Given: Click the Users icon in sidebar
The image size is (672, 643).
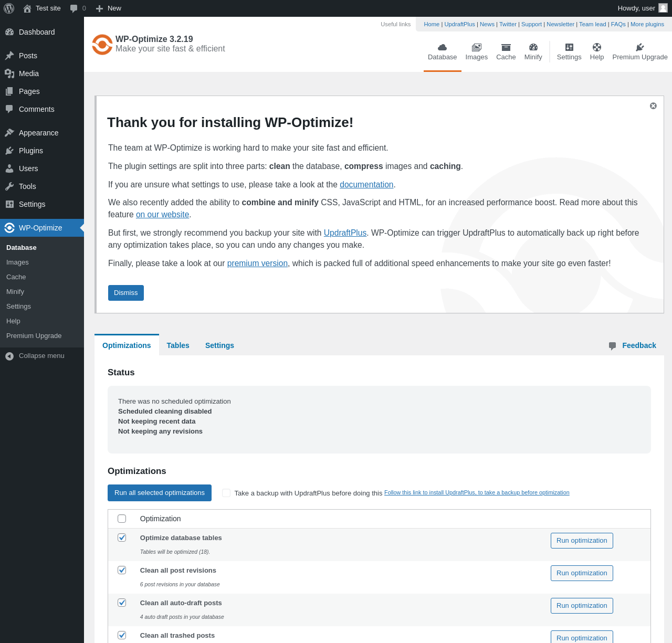Looking at the screenshot, I should point(9,168).
